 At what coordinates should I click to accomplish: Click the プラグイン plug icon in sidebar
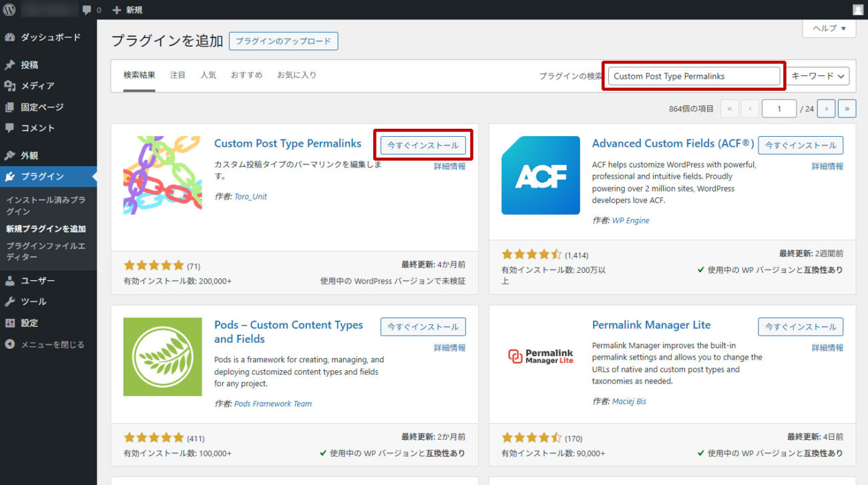[x=9, y=177]
